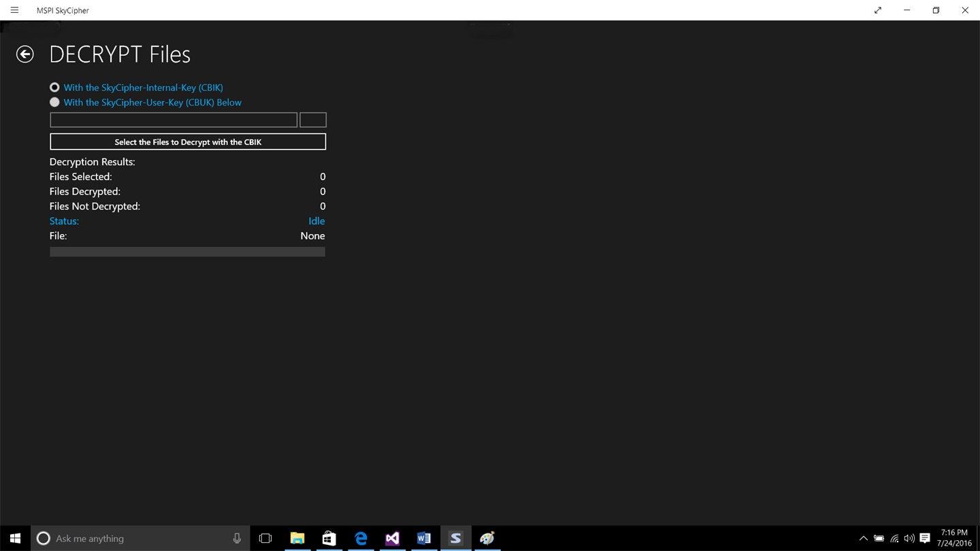Open the Action Center notifications icon
Screen dimensions: 980x551
pyautogui.click(x=925, y=538)
